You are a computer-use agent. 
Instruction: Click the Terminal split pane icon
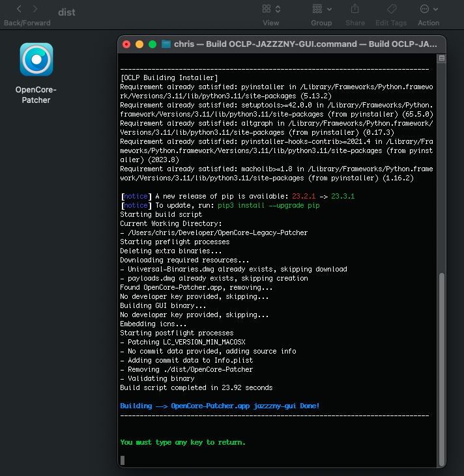[442, 59]
